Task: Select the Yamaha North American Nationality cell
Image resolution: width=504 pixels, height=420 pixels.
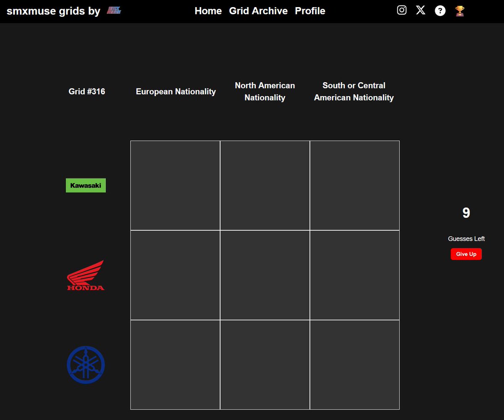Action: (265, 365)
